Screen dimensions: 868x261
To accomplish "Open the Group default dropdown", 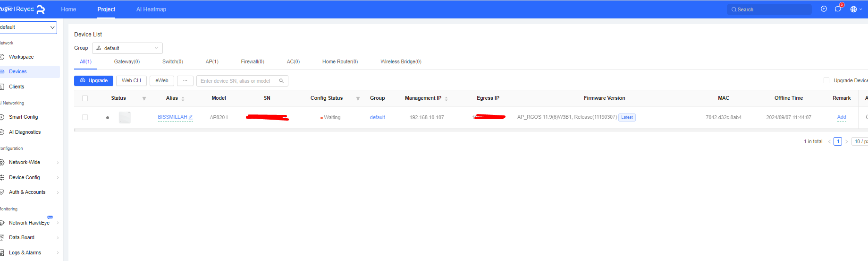I will coord(127,48).
